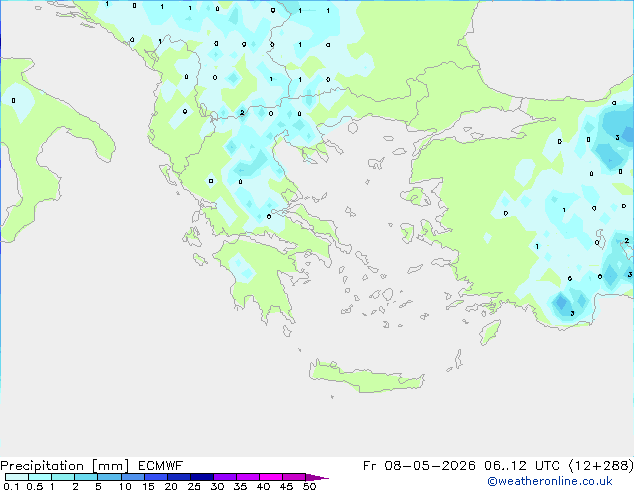
Task: Select the 1 mm legend color swatch
Action: [x=63, y=477]
